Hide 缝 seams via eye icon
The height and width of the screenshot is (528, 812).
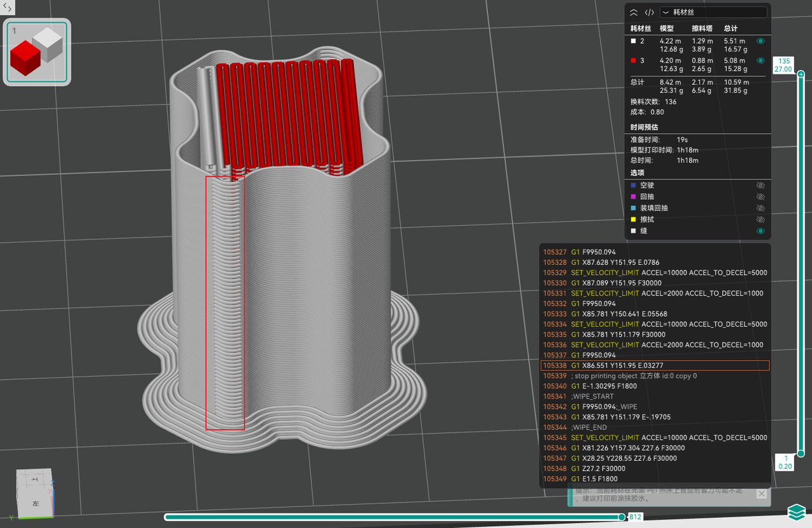pos(761,231)
